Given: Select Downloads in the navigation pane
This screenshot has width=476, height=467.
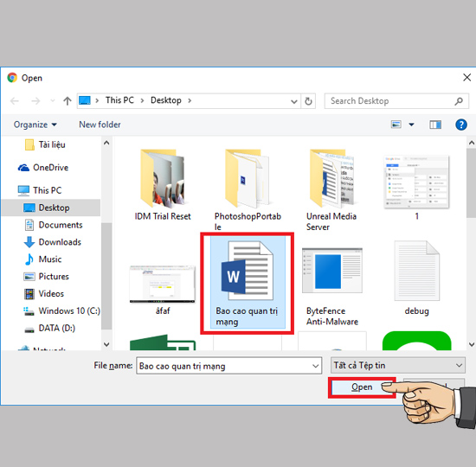Looking at the screenshot, I should point(52,242).
